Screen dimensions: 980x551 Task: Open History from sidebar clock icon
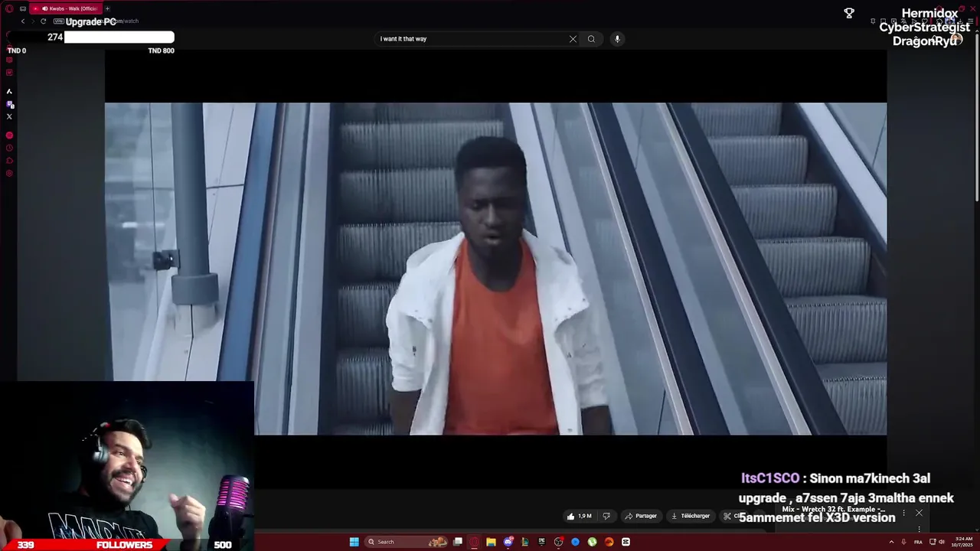pyautogui.click(x=9, y=148)
